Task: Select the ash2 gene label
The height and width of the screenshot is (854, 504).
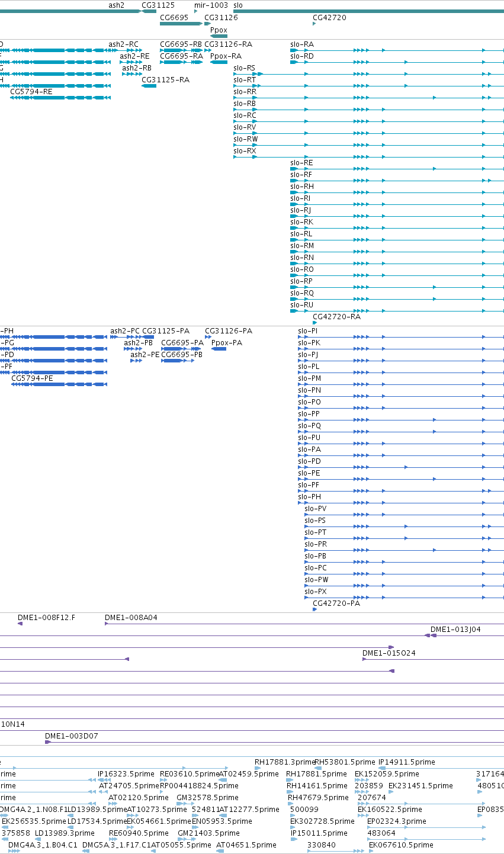Action: click(116, 5)
